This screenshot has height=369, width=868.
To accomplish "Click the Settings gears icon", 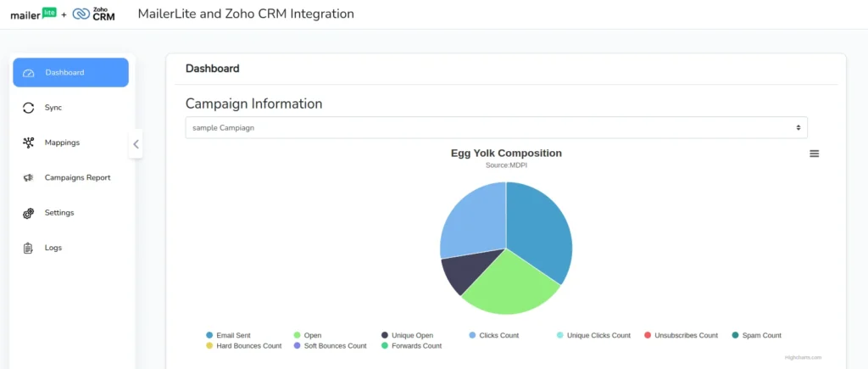I will click(29, 213).
